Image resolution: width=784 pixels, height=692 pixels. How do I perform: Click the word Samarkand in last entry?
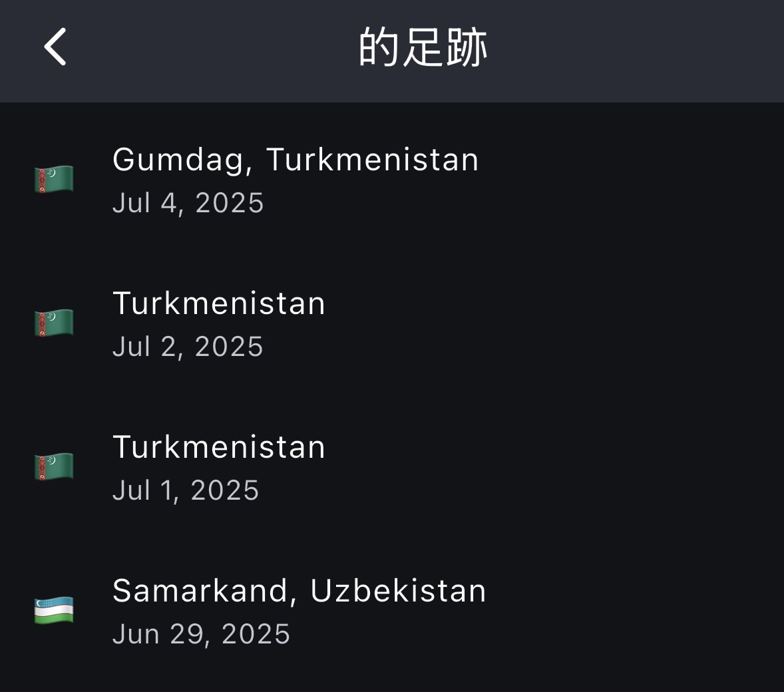pos(200,592)
